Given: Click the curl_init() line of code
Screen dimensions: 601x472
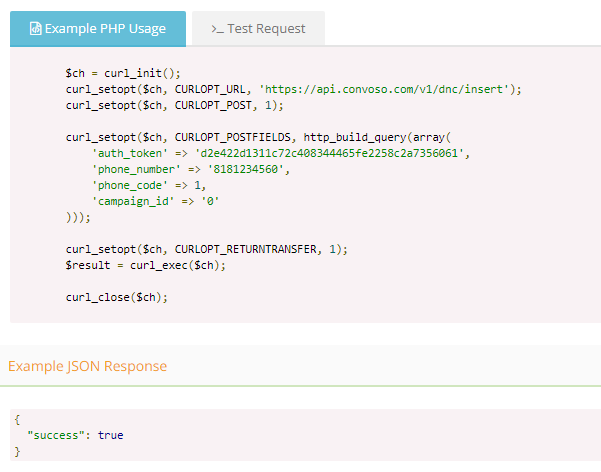Looking at the screenshot, I should (123, 73).
